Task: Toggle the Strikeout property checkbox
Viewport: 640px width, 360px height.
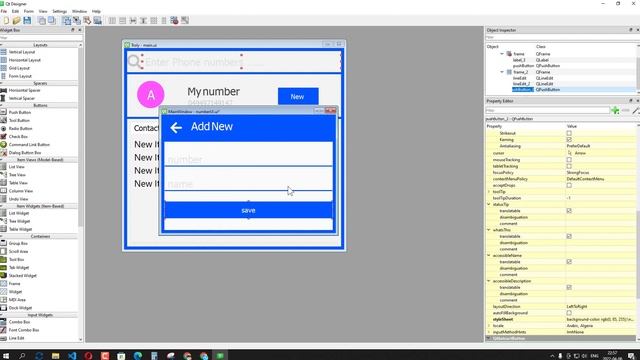Action: 569,133
